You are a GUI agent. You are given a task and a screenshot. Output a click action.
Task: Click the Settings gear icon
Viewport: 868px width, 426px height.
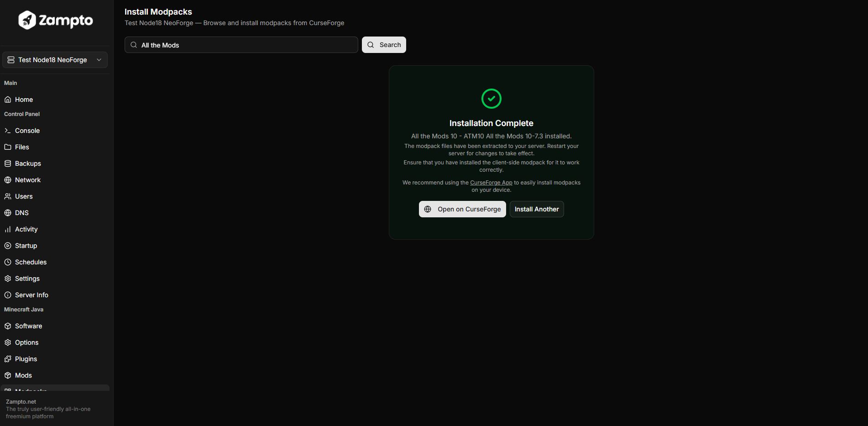click(x=8, y=279)
